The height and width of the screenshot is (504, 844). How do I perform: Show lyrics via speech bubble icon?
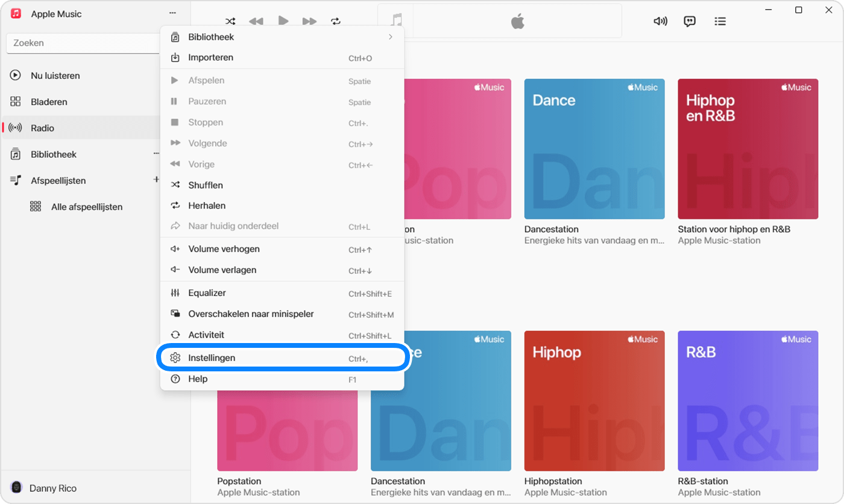pyautogui.click(x=690, y=21)
